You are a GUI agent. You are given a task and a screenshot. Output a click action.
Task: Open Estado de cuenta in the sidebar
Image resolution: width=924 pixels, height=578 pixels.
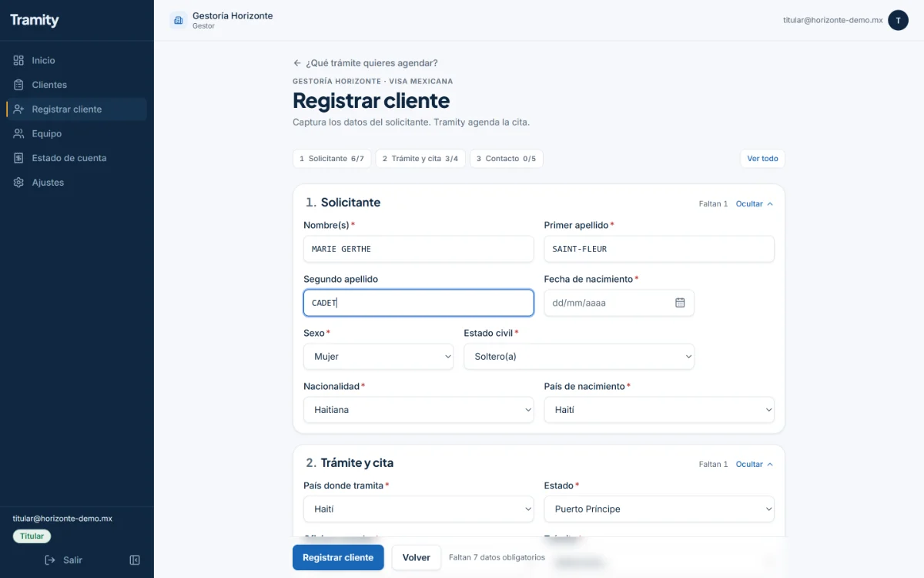pyautogui.click(x=76, y=158)
